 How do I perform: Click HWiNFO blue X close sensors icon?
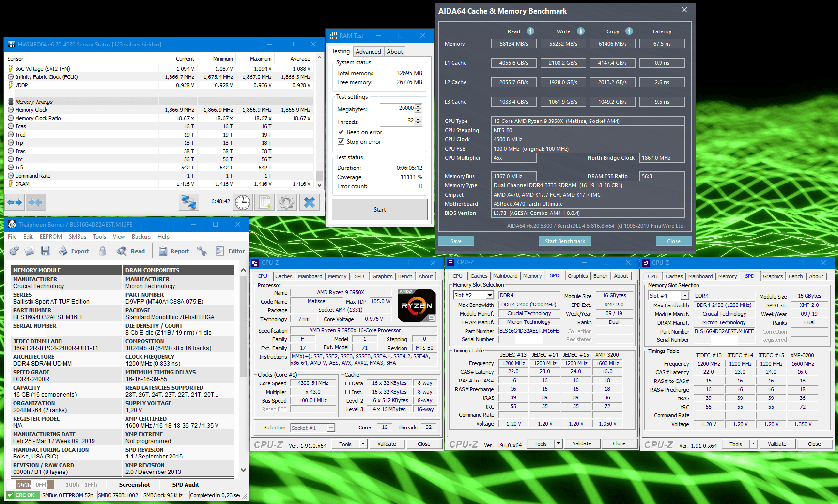[x=310, y=202]
